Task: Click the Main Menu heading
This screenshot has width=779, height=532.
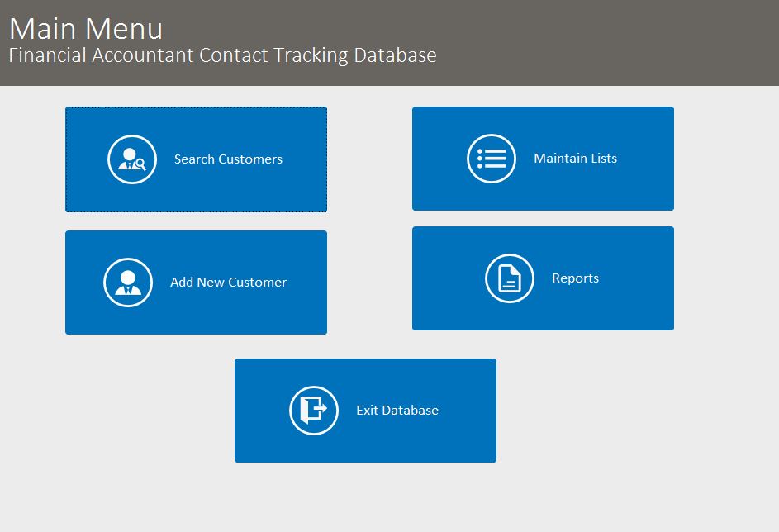Action: pos(84,28)
